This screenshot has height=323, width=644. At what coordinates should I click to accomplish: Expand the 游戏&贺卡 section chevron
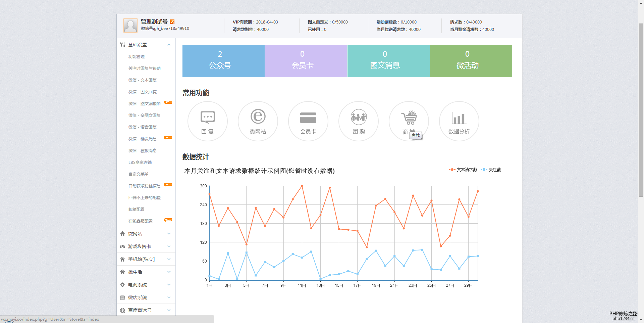(x=169, y=246)
